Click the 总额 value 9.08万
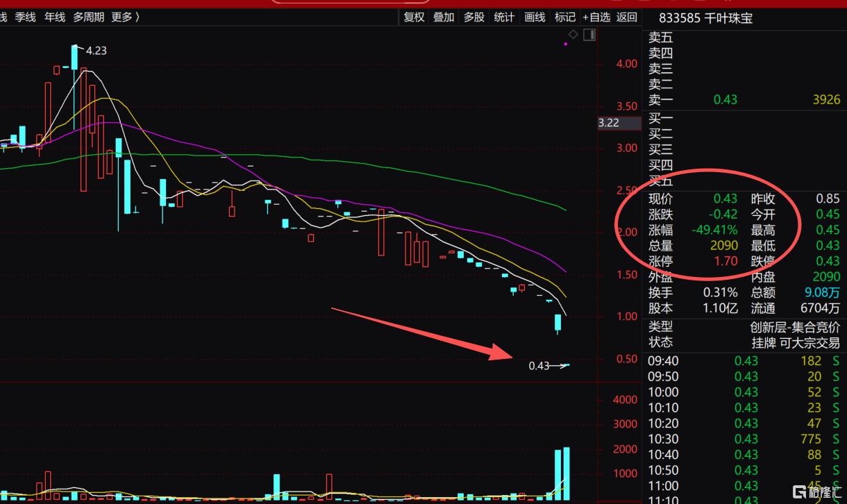Image resolution: width=847 pixels, height=504 pixels. point(821,292)
